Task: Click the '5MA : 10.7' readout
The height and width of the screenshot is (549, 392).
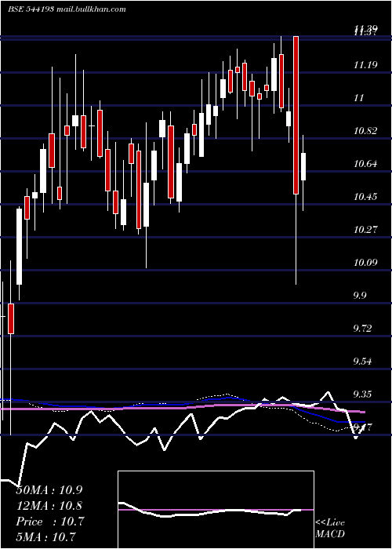Action: (45, 536)
